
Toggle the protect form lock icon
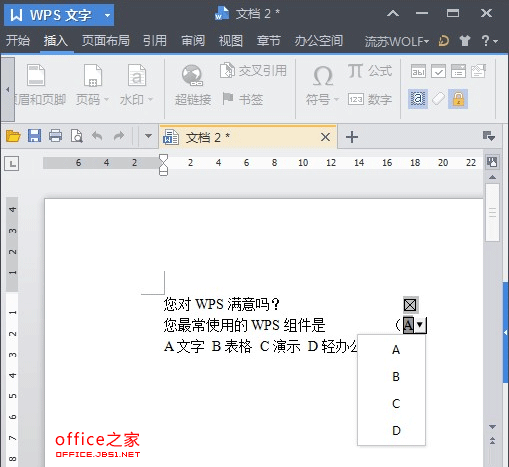[x=458, y=99]
